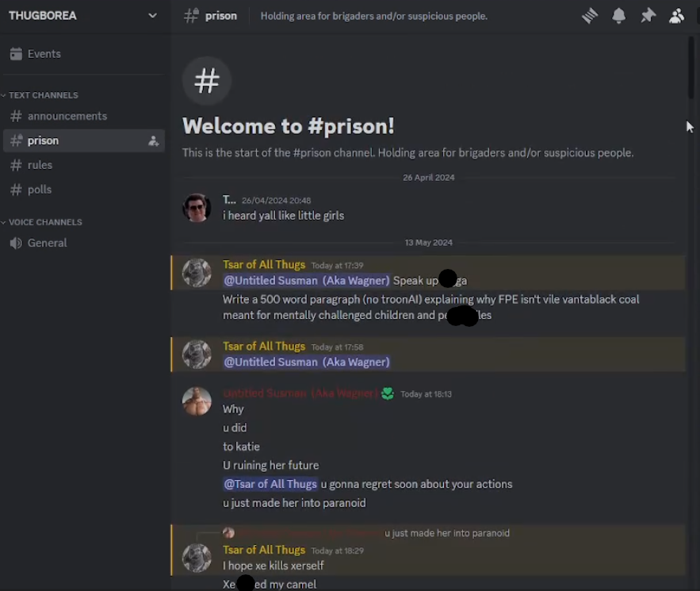Screen dimensions: 700x591
Task: Click the green badge beside Untitled Susman's name
Action: [x=388, y=393]
